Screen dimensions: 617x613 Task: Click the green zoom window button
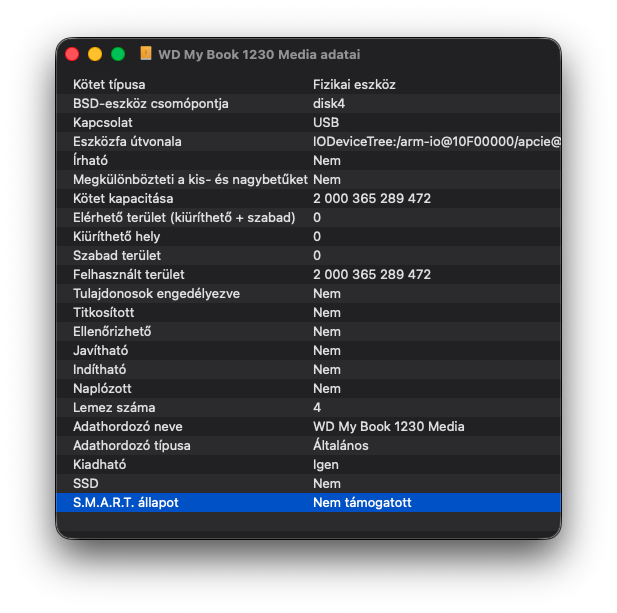click(118, 54)
